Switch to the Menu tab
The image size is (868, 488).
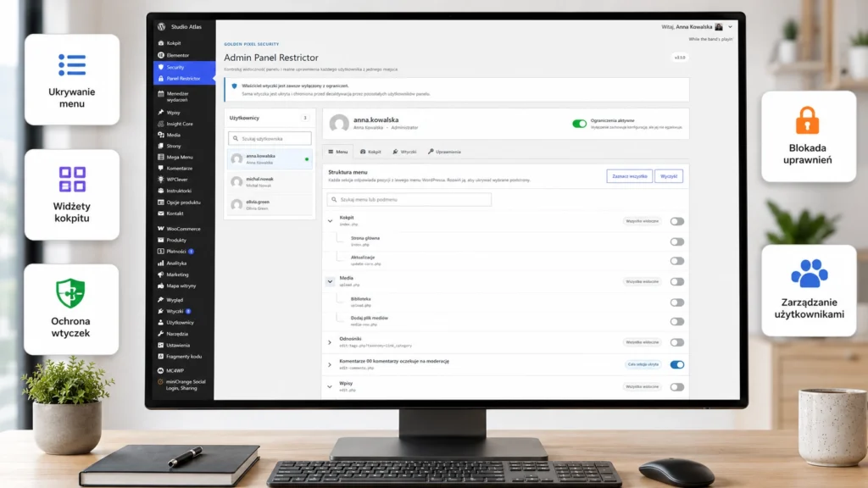click(x=338, y=152)
